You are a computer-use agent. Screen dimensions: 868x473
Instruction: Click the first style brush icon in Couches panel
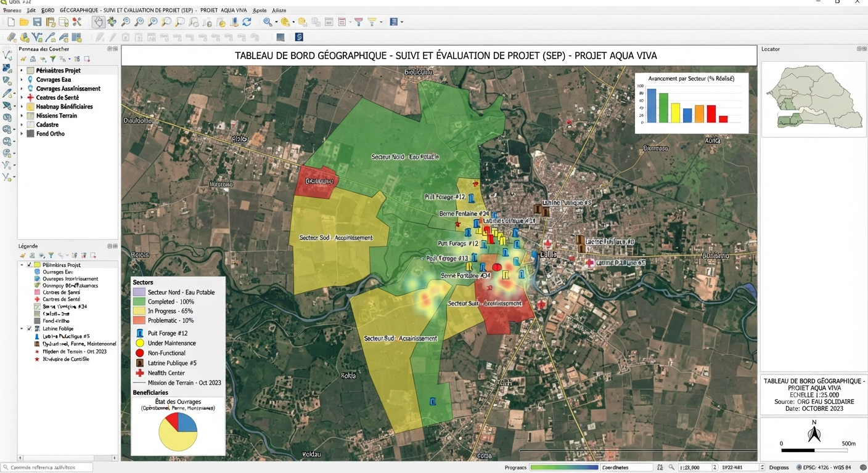[x=23, y=59]
